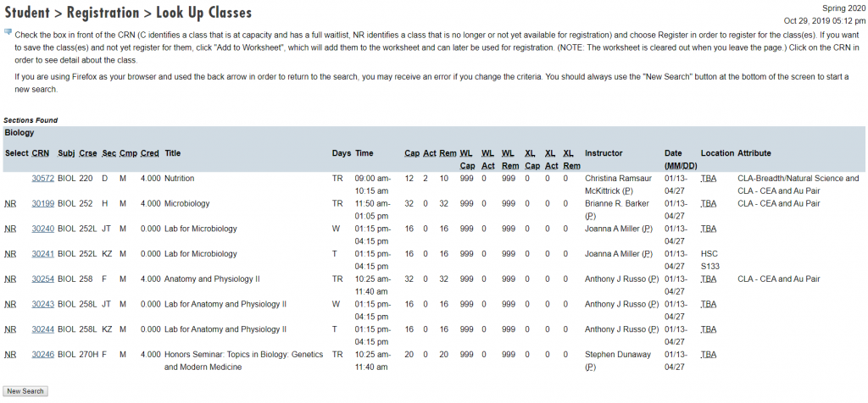Click the Subj column header
Viewport: 868px width, 403px height.
click(66, 153)
